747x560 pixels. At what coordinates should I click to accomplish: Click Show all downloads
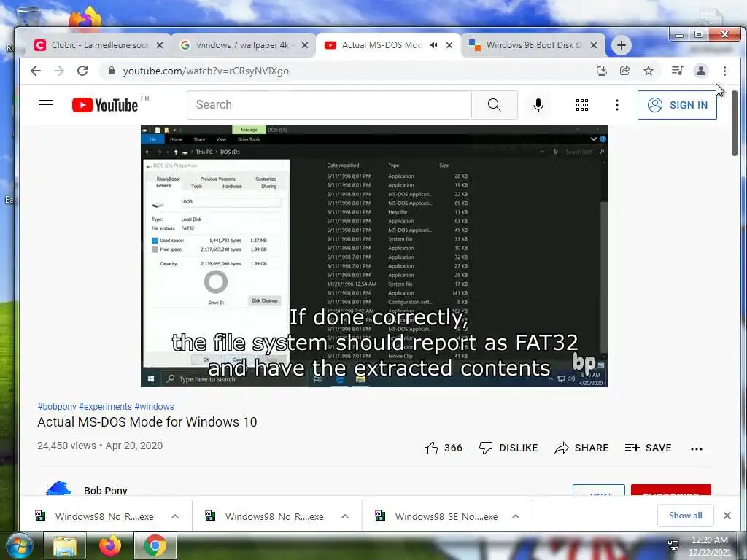685,516
